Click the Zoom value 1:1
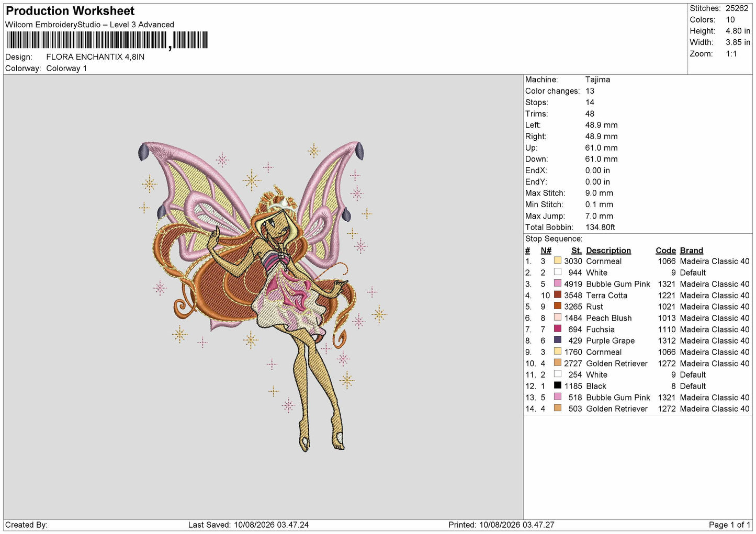The height and width of the screenshot is (534, 756). (731, 54)
